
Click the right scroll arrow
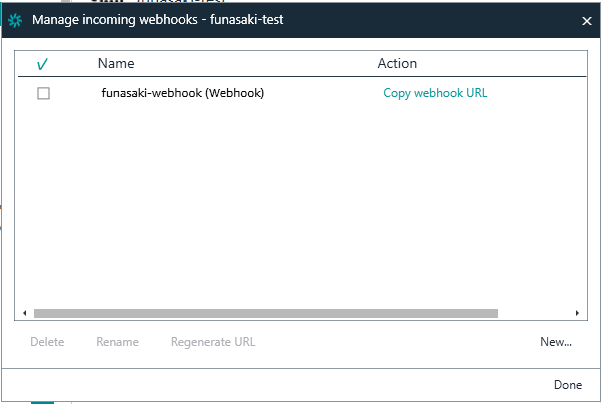[577, 313]
